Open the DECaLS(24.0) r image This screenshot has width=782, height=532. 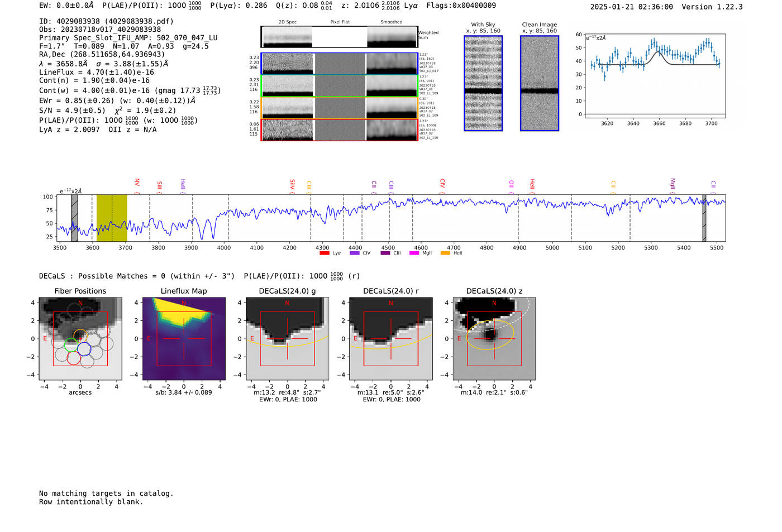pyautogui.click(x=390, y=338)
